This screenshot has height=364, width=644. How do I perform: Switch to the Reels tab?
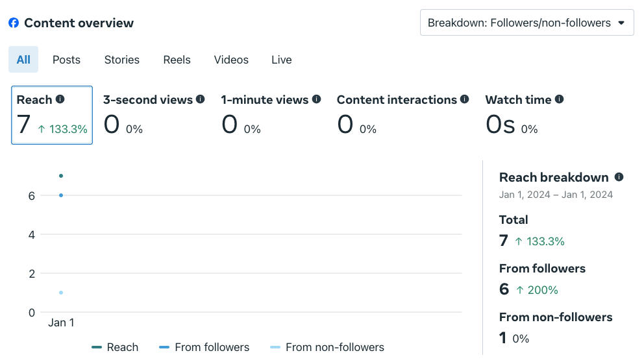click(x=177, y=60)
